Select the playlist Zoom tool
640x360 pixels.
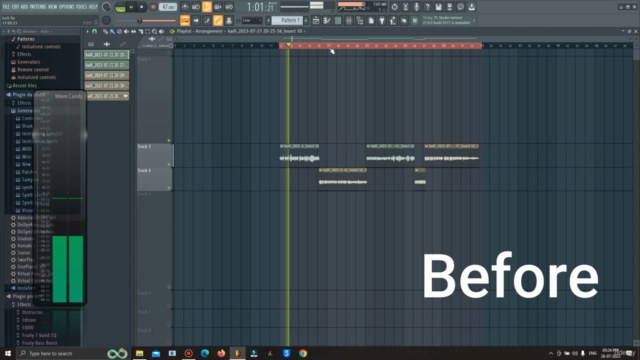(154, 31)
